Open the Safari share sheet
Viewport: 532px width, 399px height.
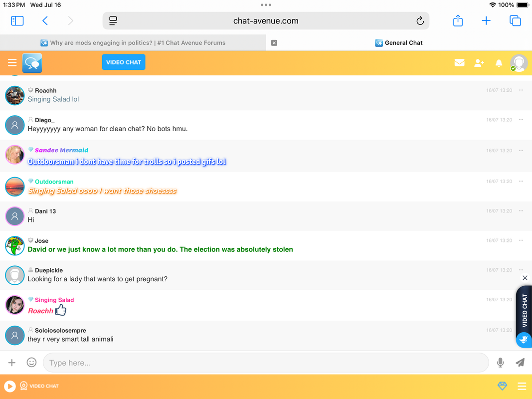pos(458,20)
